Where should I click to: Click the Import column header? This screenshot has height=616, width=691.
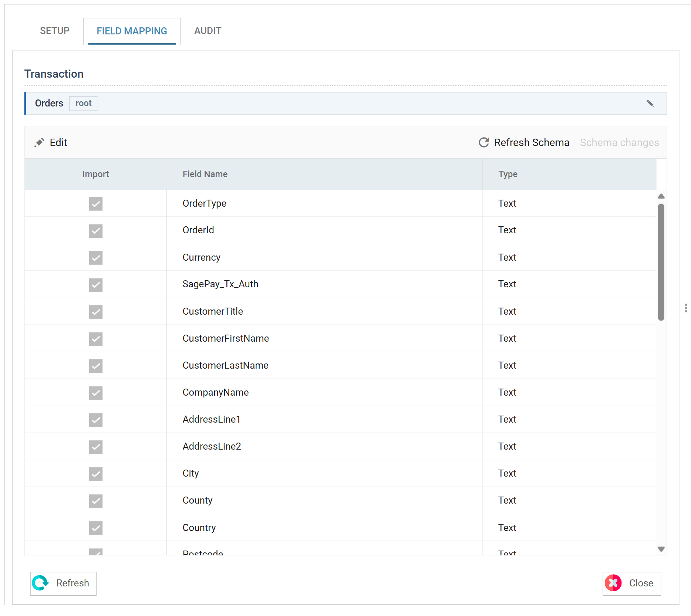tap(95, 174)
